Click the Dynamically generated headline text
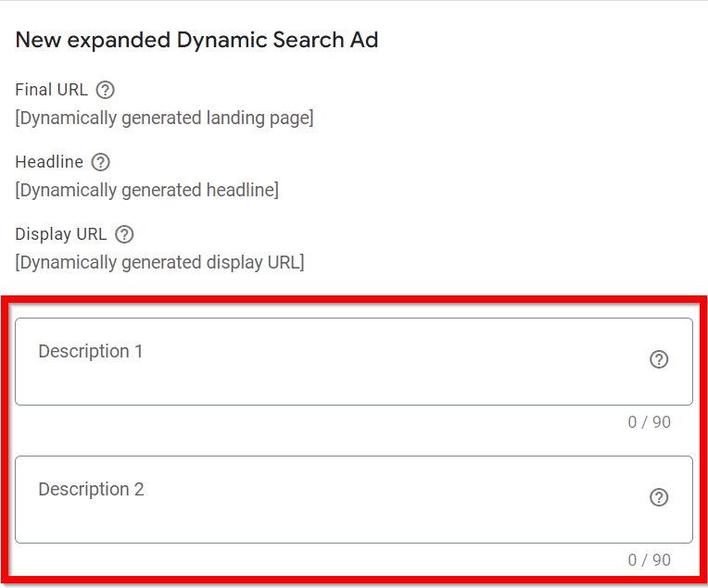This screenshot has width=708, height=588. tap(146, 191)
